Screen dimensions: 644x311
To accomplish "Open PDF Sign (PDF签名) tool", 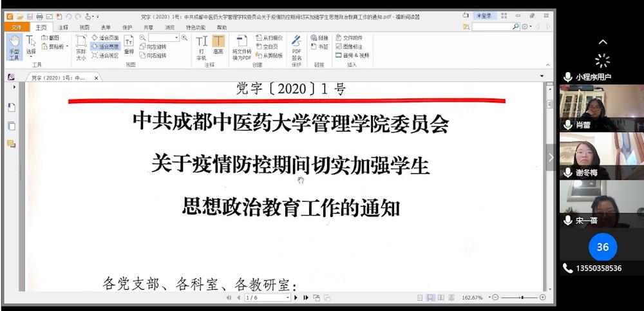I will click(x=296, y=48).
